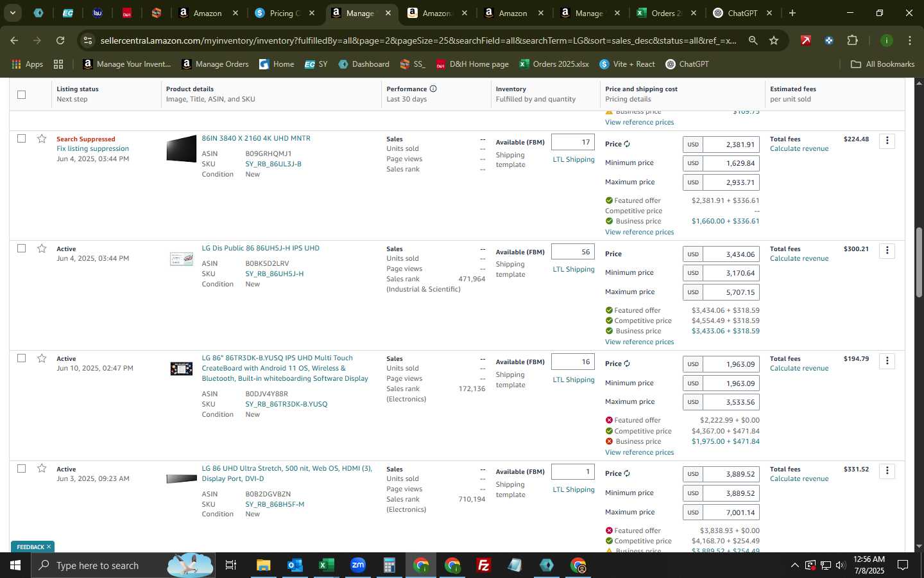Open a new browser tab
This screenshot has height=578, width=924.
pyautogui.click(x=792, y=13)
